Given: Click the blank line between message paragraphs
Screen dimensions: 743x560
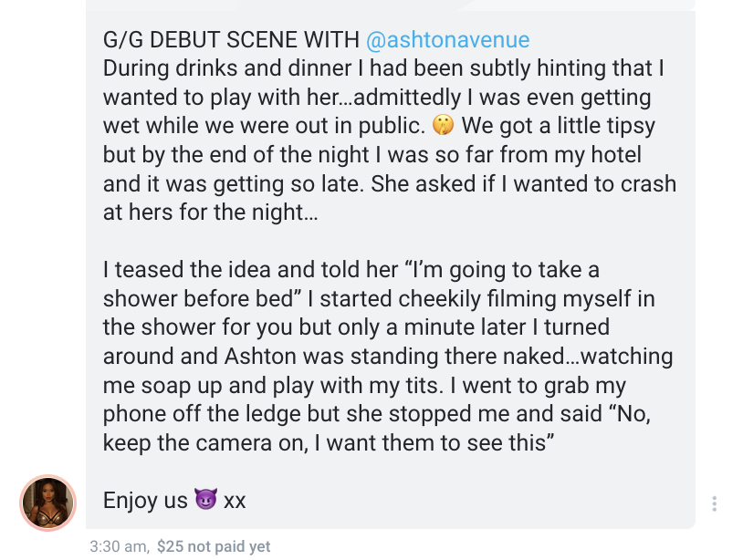Looking at the screenshot, I should coord(383,242).
